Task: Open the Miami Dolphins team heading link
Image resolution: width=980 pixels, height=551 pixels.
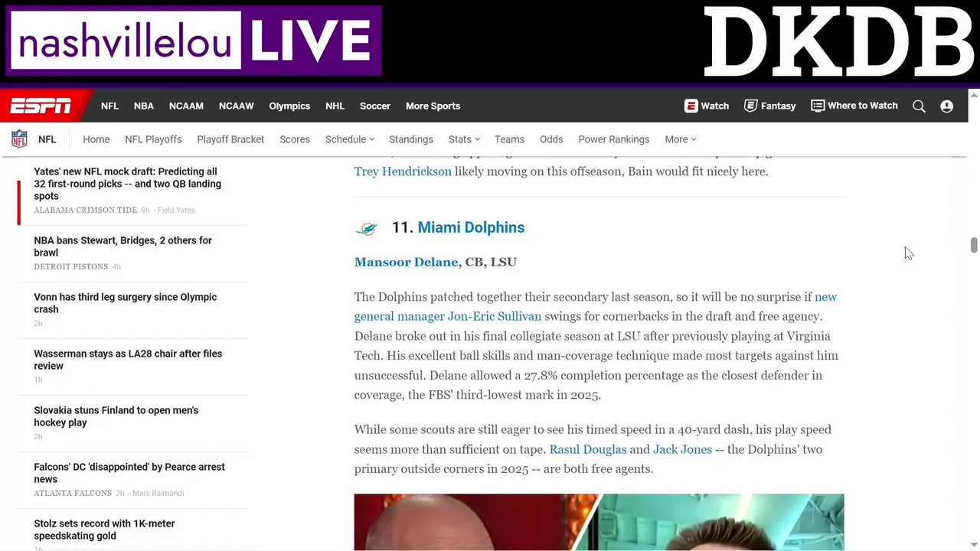Action: (471, 227)
